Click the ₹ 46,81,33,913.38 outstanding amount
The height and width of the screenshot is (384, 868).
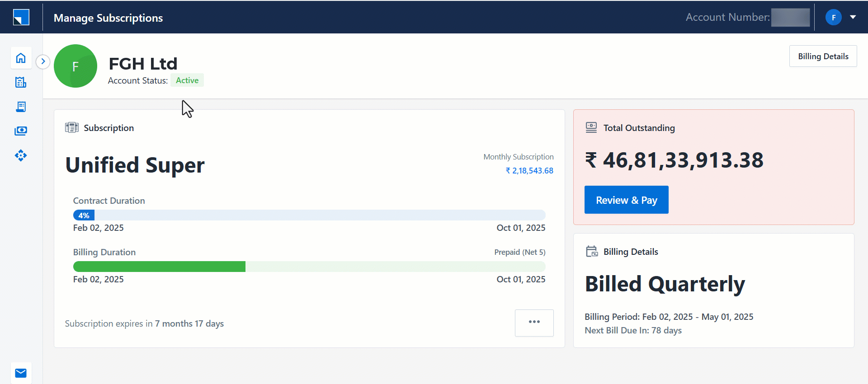(x=674, y=160)
